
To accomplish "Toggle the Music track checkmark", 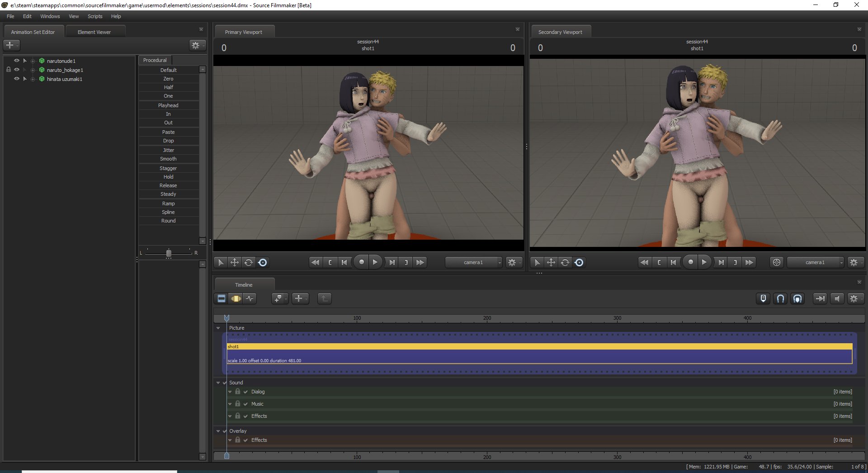I will [245, 404].
